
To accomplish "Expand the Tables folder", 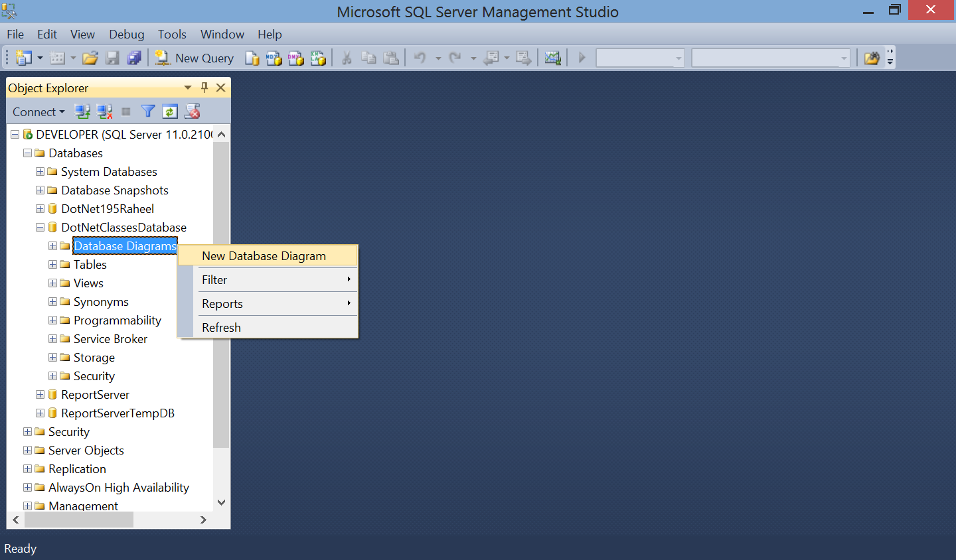I will 52,265.
